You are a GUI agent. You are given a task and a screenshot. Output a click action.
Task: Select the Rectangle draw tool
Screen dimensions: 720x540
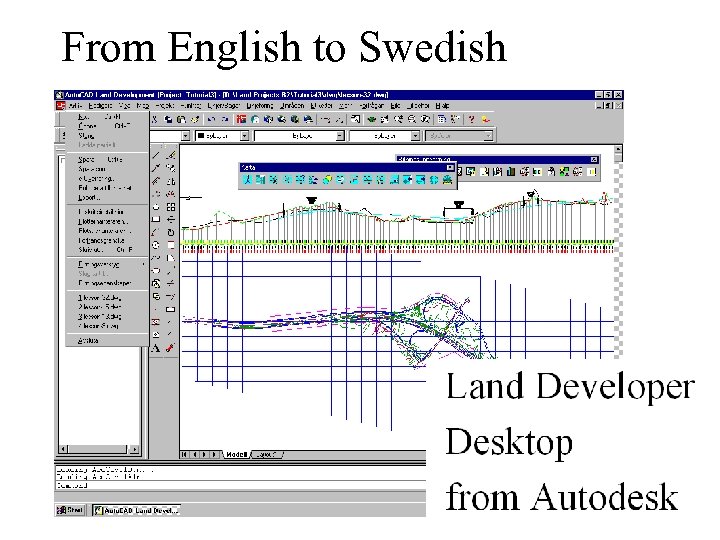(x=156, y=220)
